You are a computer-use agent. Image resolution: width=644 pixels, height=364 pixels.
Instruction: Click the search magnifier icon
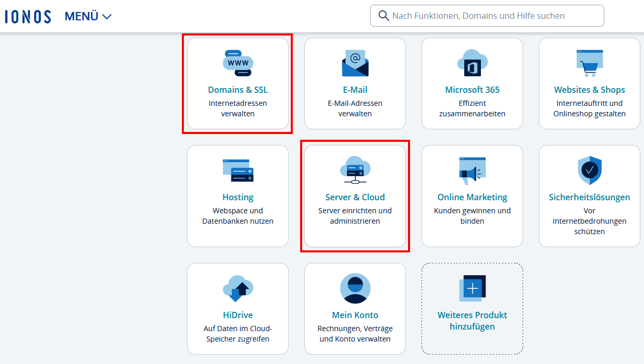(x=384, y=16)
